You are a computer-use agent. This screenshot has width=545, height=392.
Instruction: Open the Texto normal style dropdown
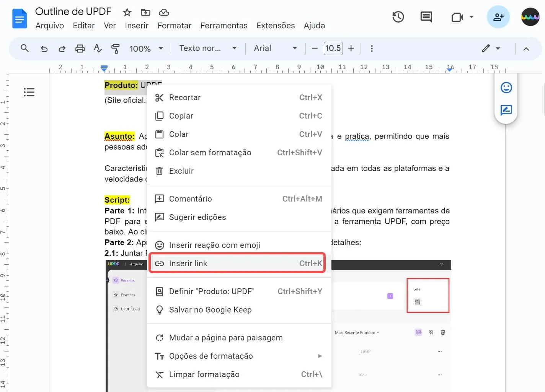pos(208,48)
